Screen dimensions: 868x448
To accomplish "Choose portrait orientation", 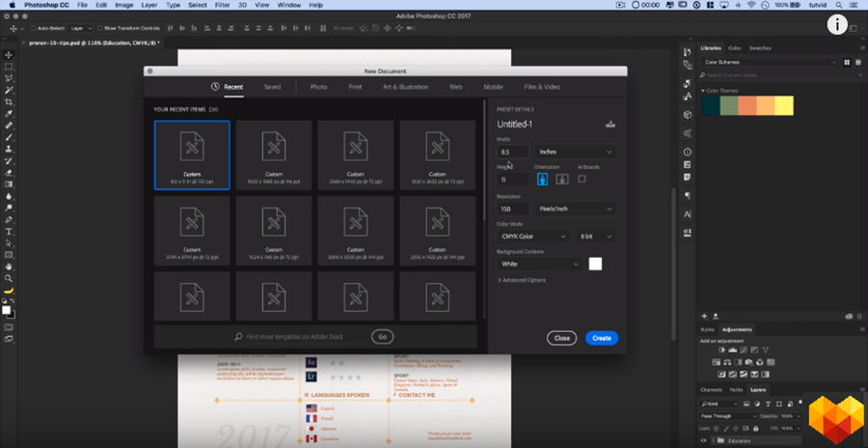I will pyautogui.click(x=543, y=179).
